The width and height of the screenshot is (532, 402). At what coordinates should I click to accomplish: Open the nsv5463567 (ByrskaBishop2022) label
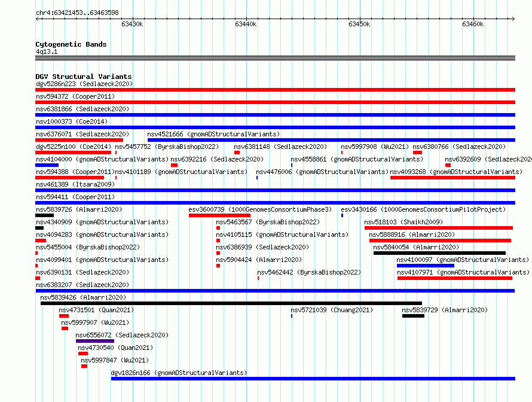point(268,222)
